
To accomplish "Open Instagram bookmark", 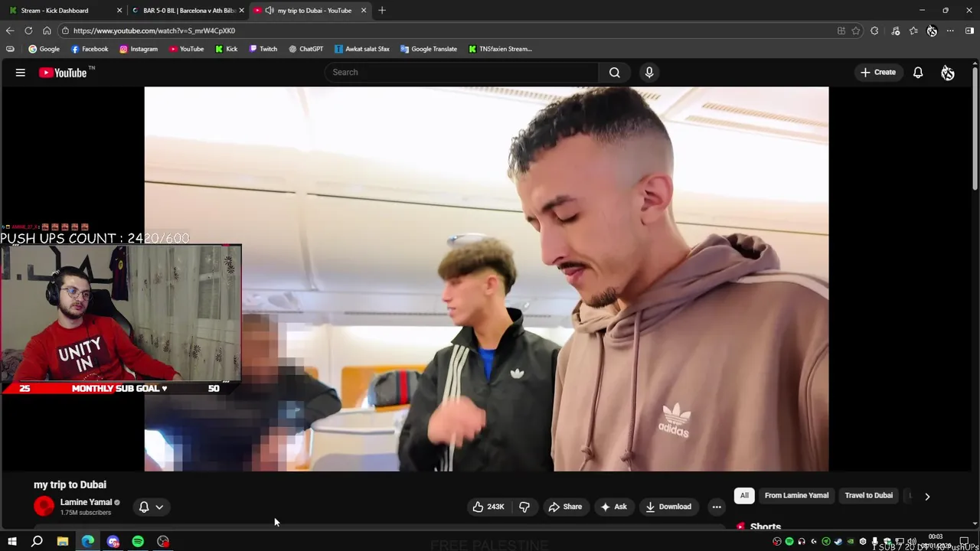I will 138,49.
